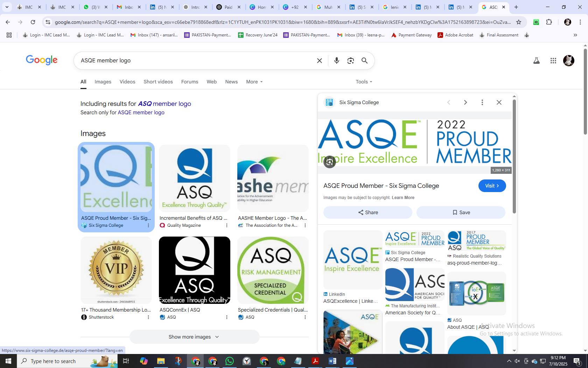588x368 pixels.
Task: Expand Show more images
Action: [194, 337]
